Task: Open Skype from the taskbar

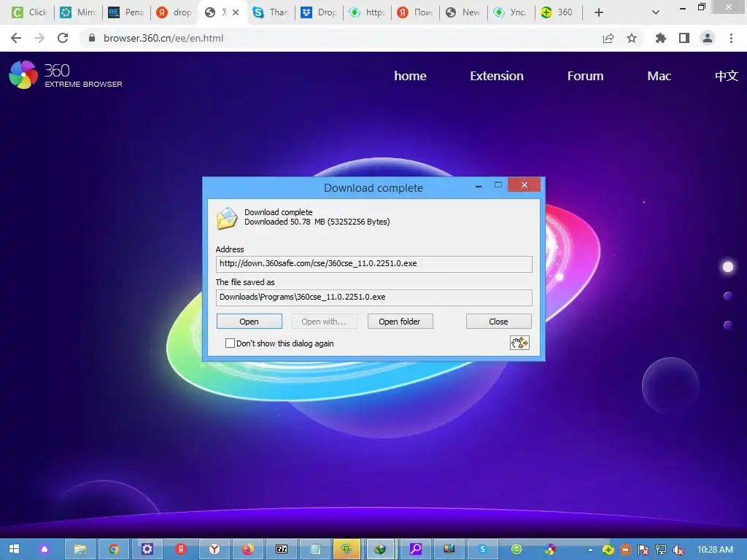Action: coord(483,549)
